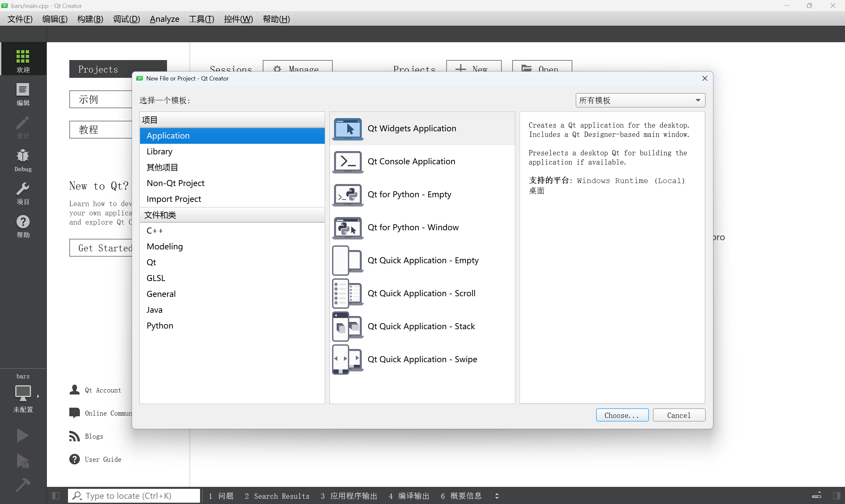Click the Blogs RSS feed icon

pos(74,436)
